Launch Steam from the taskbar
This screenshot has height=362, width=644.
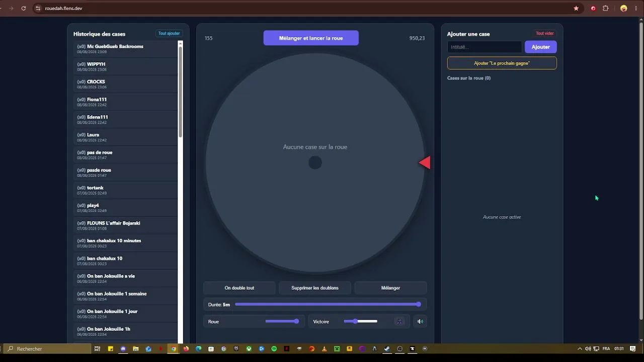387,348
